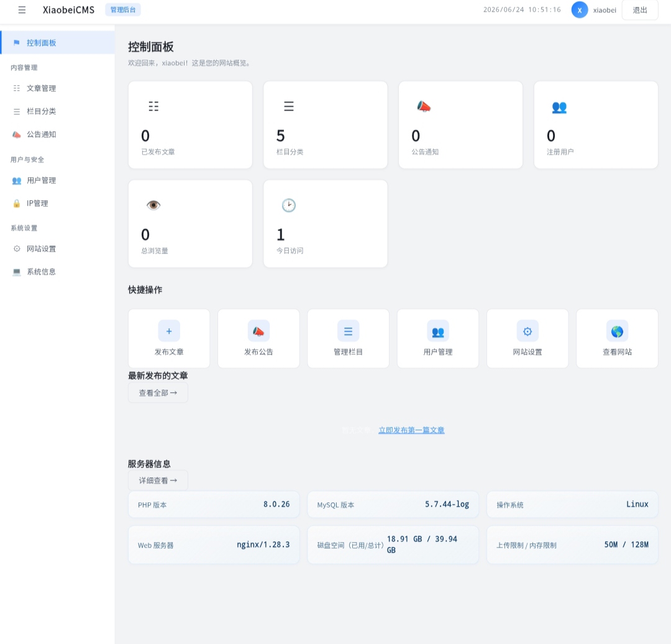
Task: Click the grid icon in 已发布文章 card
Action: [153, 106]
